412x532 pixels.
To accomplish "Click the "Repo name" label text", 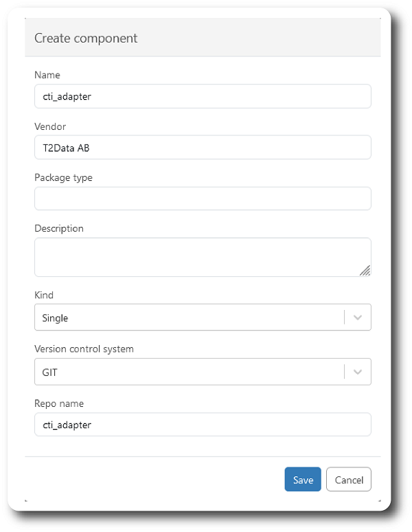I will coord(59,403).
